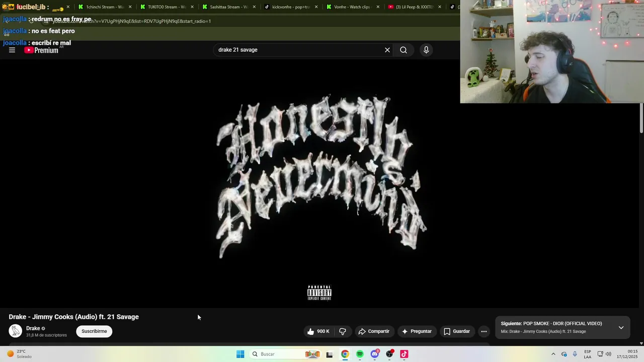Open Preguntar AI assistant button
644x362 pixels.
point(417,331)
